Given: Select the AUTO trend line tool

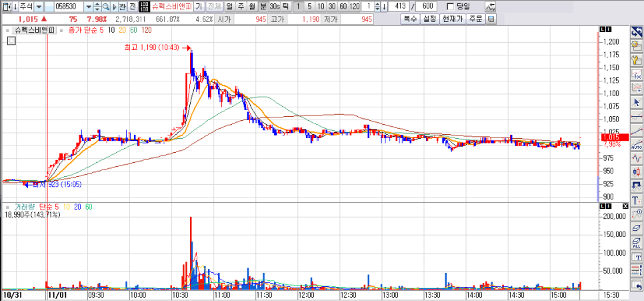Looking at the screenshot, I should point(637,144).
